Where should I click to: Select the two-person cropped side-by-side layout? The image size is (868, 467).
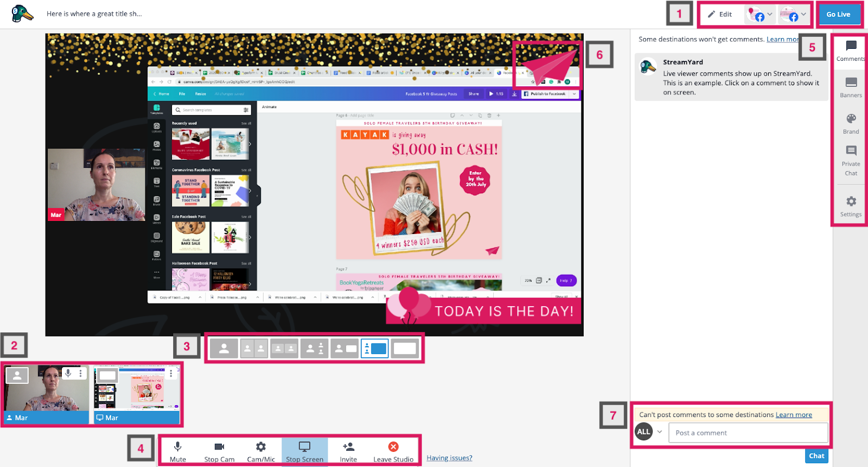254,349
